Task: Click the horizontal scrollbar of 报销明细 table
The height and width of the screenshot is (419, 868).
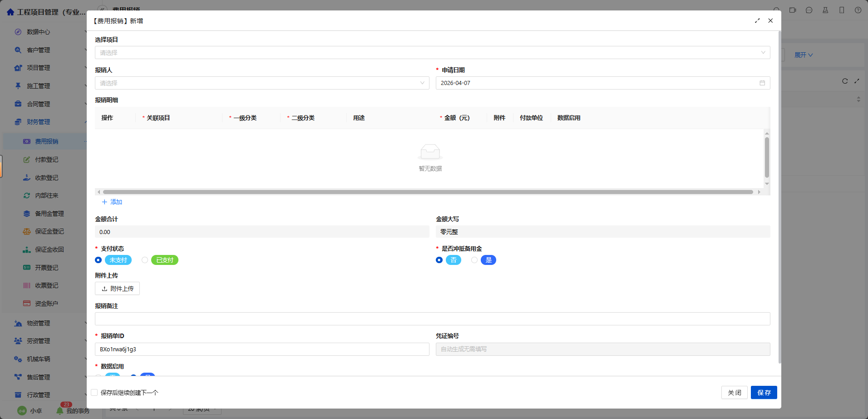Action: (427, 192)
